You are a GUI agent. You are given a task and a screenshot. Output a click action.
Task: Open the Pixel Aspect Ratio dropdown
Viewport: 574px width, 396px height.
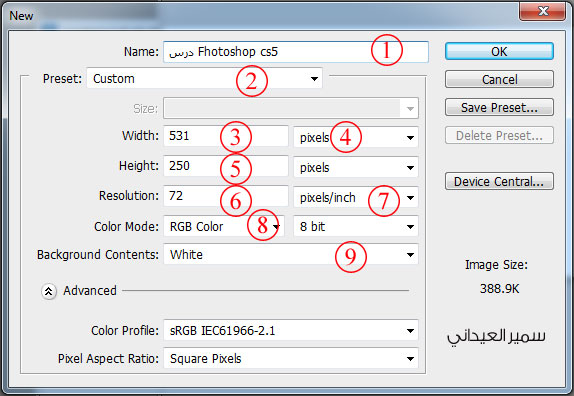(291, 358)
